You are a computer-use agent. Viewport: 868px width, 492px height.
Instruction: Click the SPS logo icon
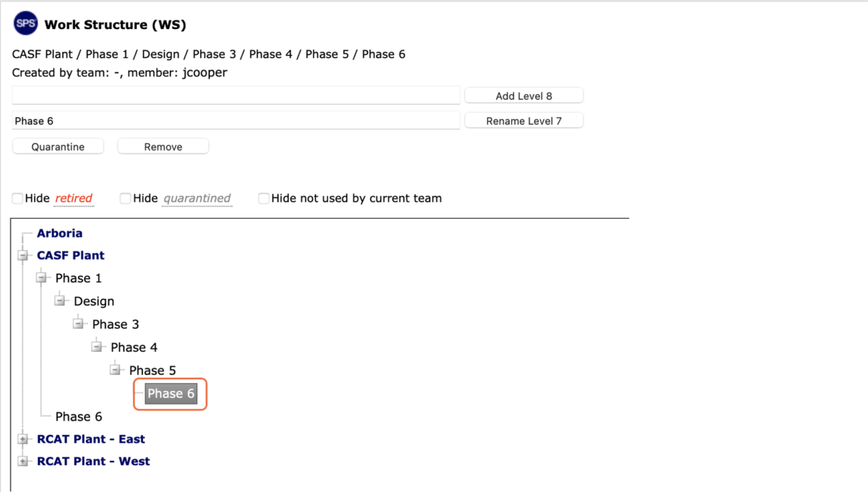(x=25, y=23)
